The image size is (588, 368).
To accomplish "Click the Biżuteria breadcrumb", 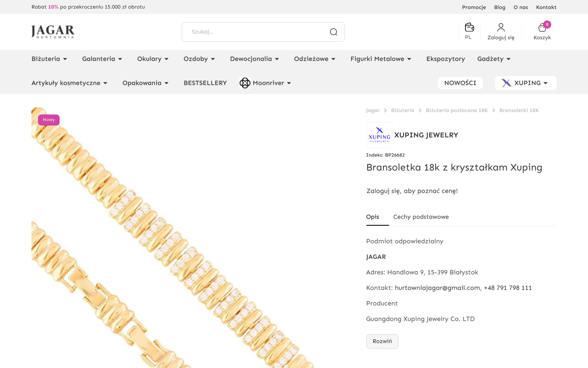I will [403, 110].
